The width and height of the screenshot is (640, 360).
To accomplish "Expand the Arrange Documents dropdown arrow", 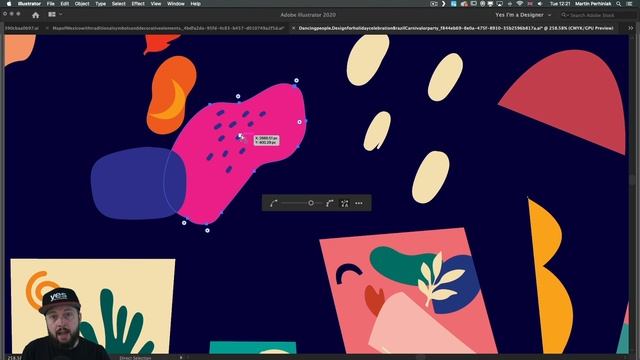I will [61, 14].
